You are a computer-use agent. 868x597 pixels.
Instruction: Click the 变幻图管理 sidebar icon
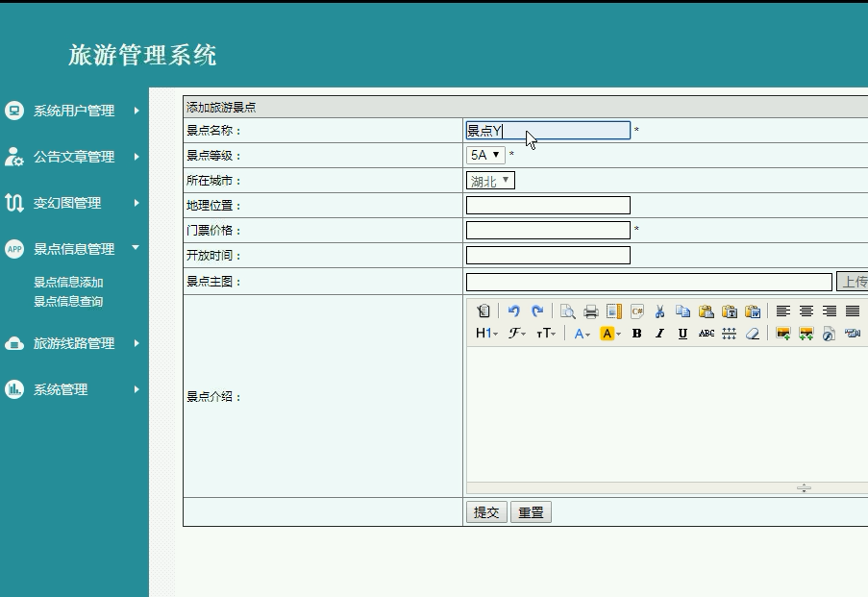coord(13,203)
